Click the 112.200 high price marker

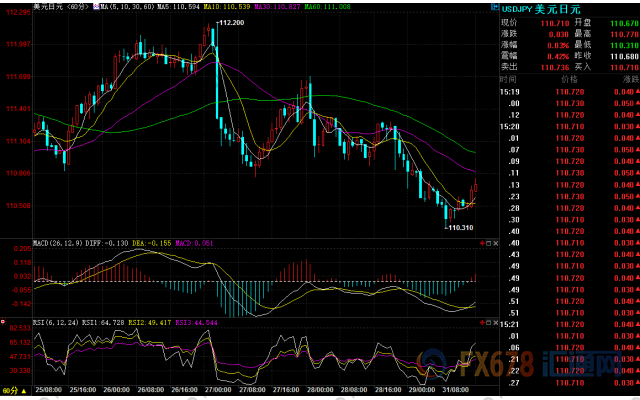231,21
